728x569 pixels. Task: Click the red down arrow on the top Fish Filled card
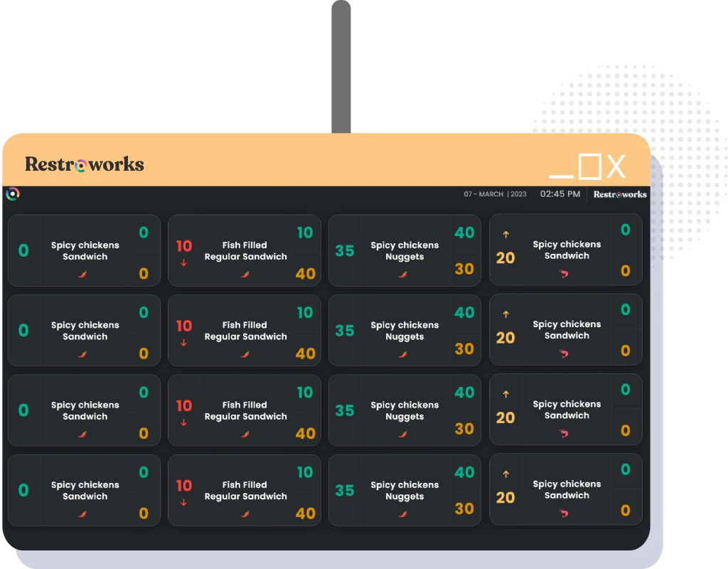(183, 262)
